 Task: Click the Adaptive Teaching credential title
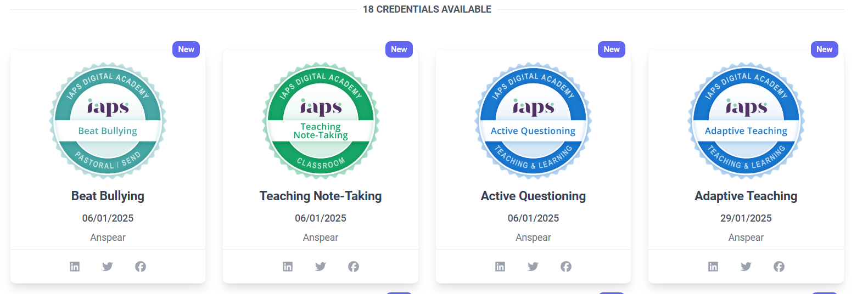[x=746, y=196]
